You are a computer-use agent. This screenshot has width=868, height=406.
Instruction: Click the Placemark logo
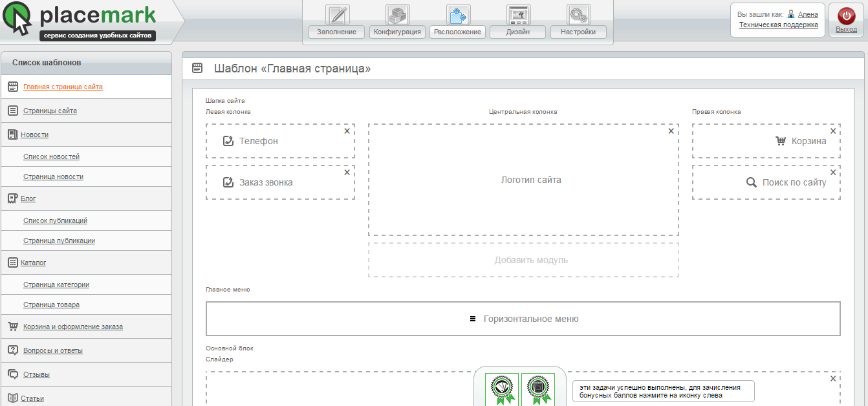coord(80,21)
